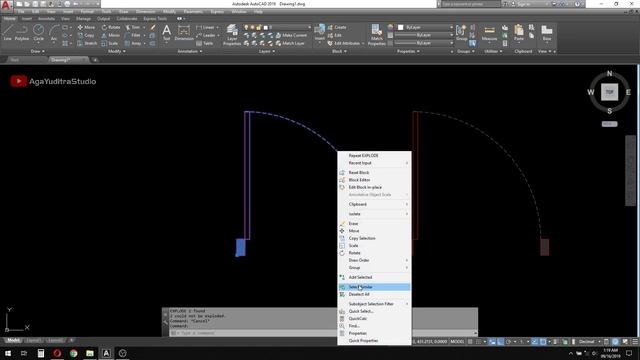Toggle grid display in status bar
The width and height of the screenshot is (640, 360).
point(471,342)
